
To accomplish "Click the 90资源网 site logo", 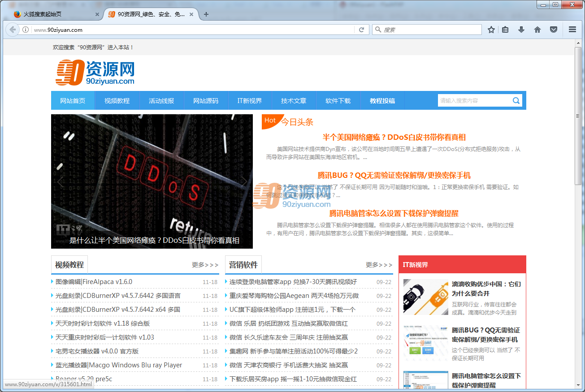I will 95,73.
